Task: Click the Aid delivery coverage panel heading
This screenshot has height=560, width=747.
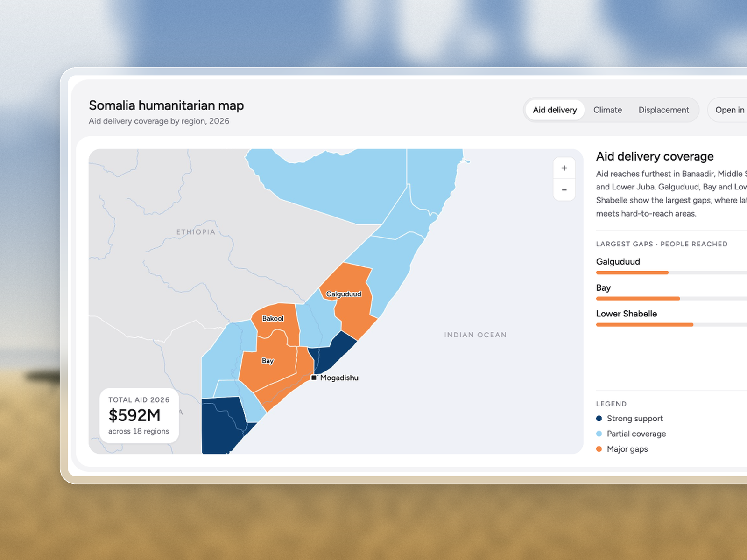Action: (x=655, y=156)
